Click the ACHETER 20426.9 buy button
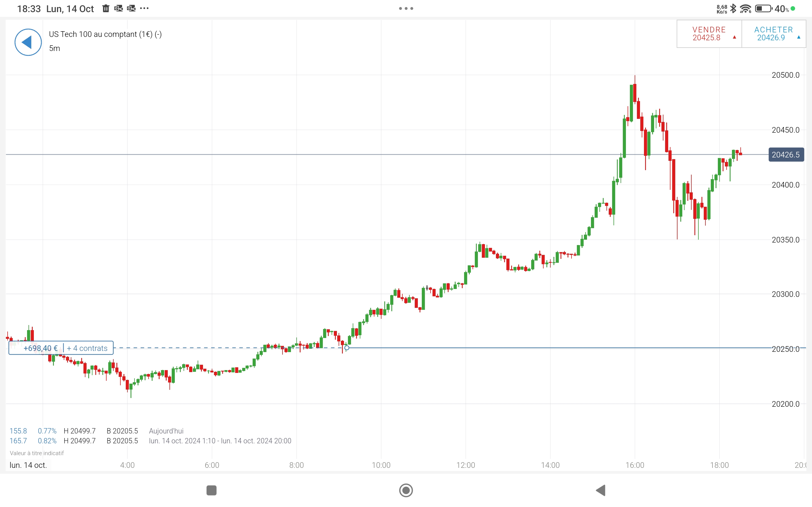This screenshot has width=812, height=507. coord(774,34)
